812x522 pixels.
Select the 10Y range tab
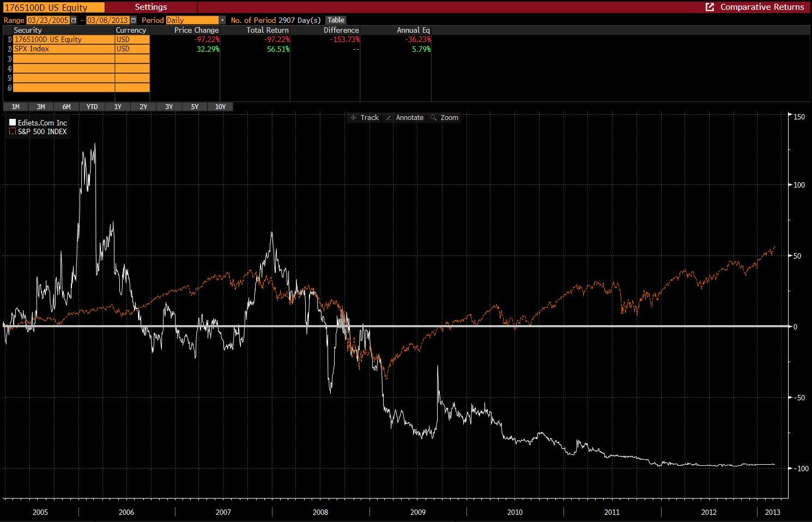tap(220, 107)
